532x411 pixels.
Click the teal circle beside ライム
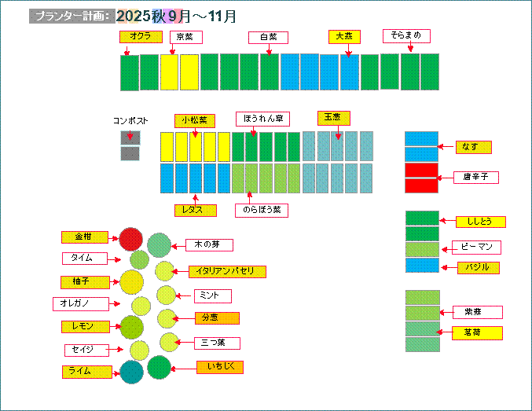click(x=131, y=371)
